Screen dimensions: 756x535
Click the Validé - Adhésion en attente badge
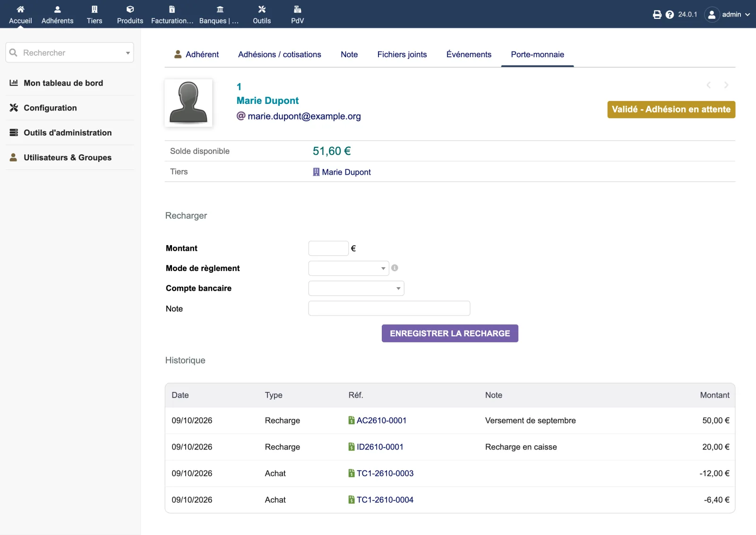click(x=671, y=110)
